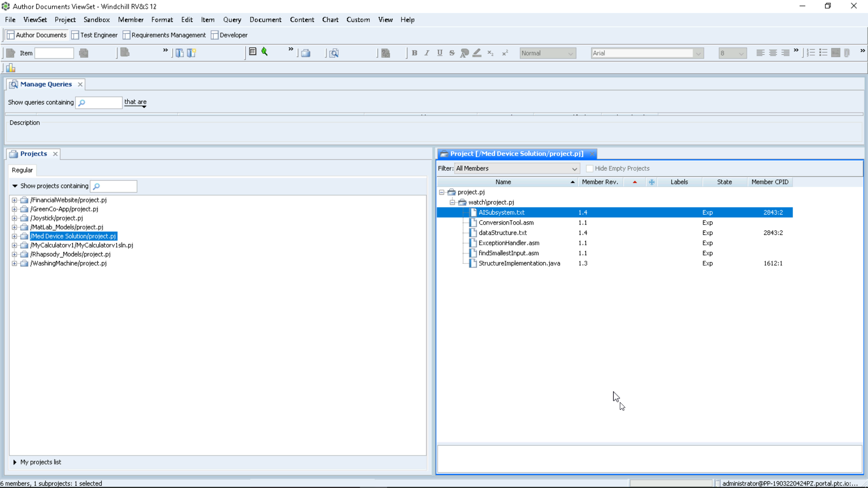Open the Arial font dropdown

(x=647, y=53)
